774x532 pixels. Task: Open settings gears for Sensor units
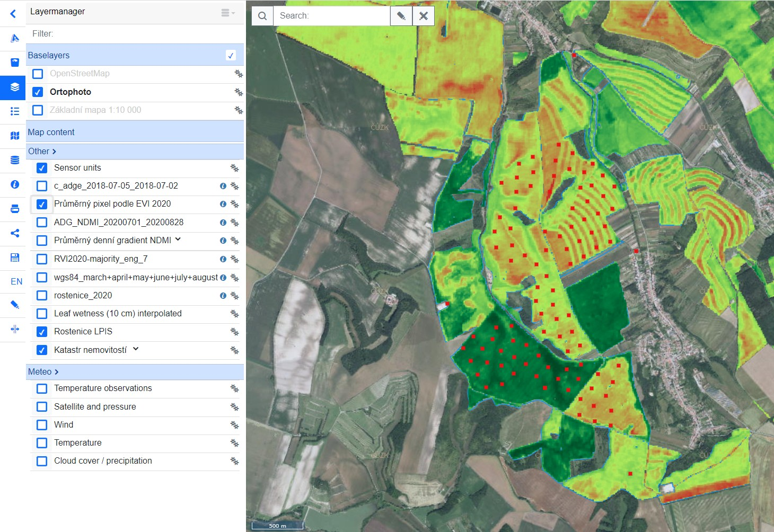click(234, 168)
